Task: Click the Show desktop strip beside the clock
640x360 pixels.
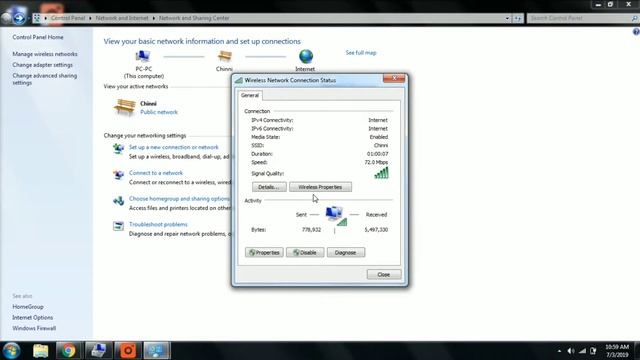Action: point(637,351)
